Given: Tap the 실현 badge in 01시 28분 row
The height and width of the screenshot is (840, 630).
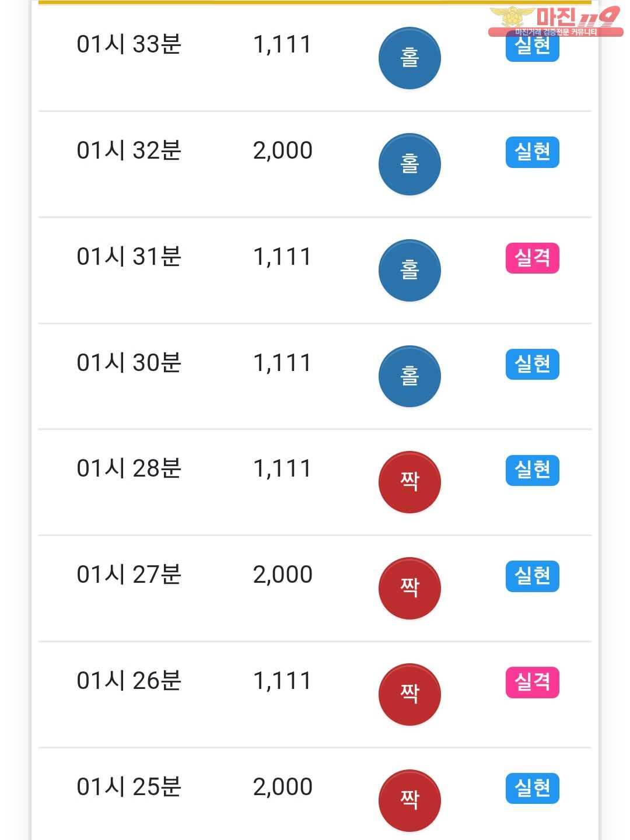Looking at the screenshot, I should (532, 470).
